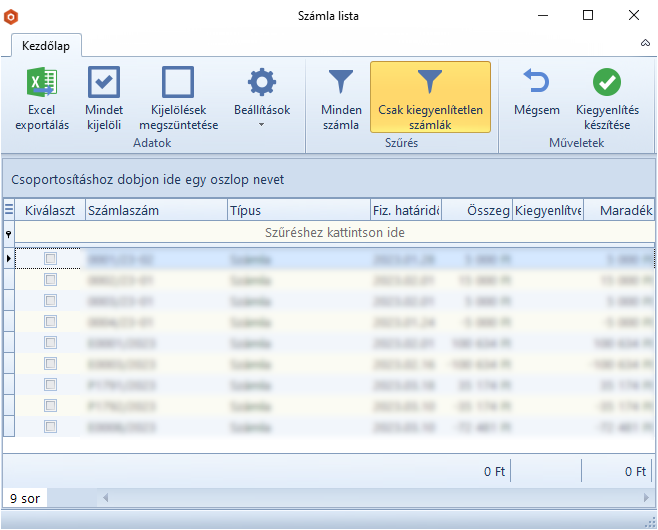Check the third row's selection checkbox
Viewport: 658px width, 530px height.
[x=51, y=301]
